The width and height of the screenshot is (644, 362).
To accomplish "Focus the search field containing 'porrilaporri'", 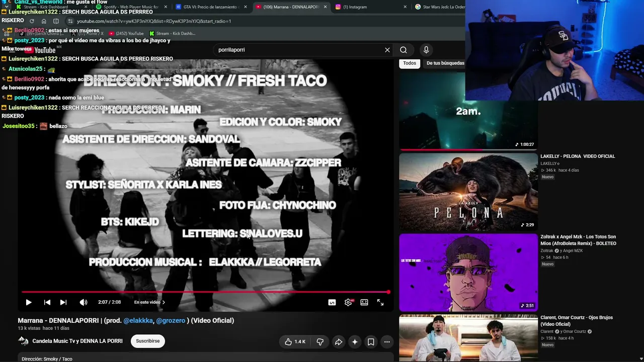I will [x=299, y=50].
